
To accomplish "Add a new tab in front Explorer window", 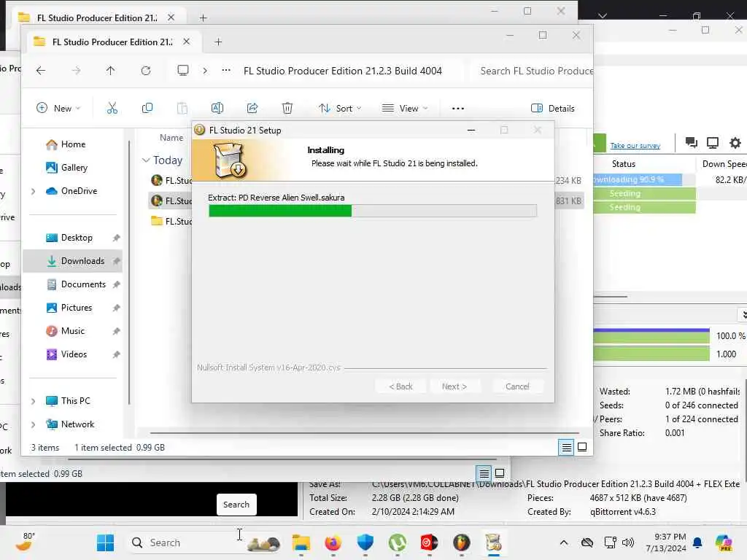I will click(x=218, y=42).
